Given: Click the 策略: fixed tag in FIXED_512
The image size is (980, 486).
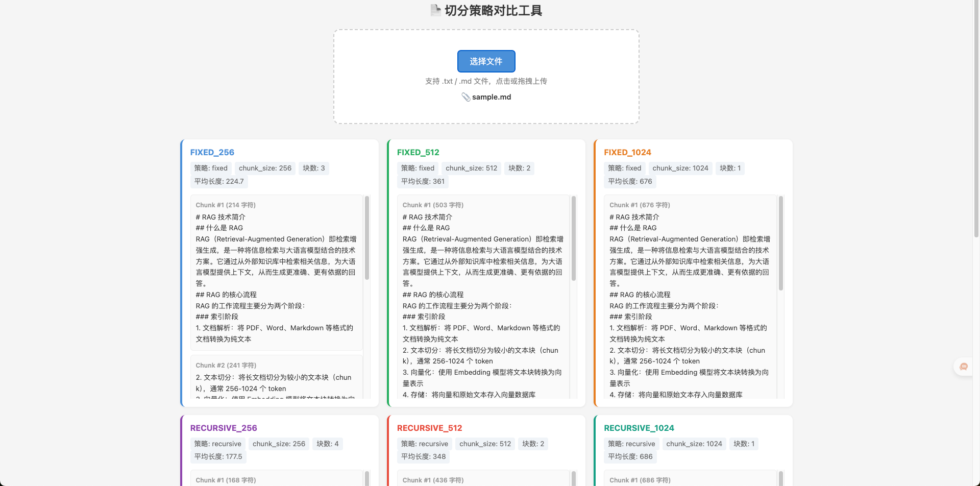Looking at the screenshot, I should tap(418, 168).
